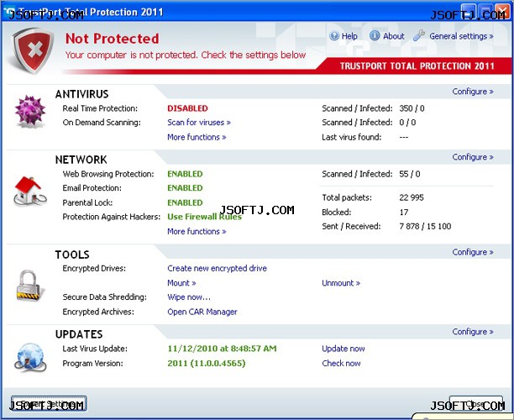
Task: Click the TrustPort title bar logo icon
Action: point(9,12)
